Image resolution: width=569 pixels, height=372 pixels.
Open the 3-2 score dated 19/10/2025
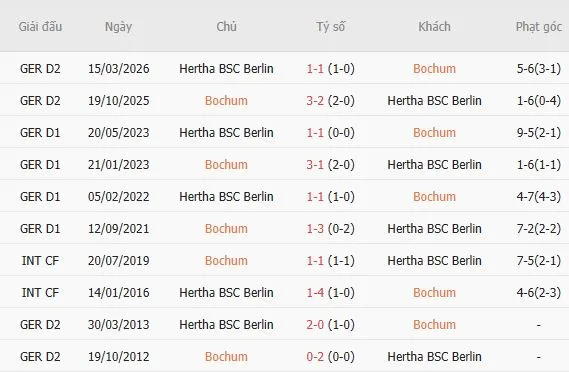click(315, 101)
